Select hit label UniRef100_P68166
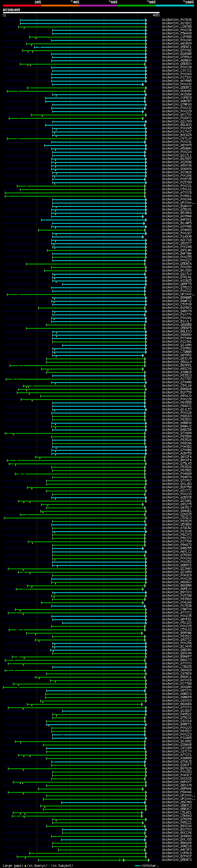The height and width of the screenshot is (868, 197). pos(177,443)
